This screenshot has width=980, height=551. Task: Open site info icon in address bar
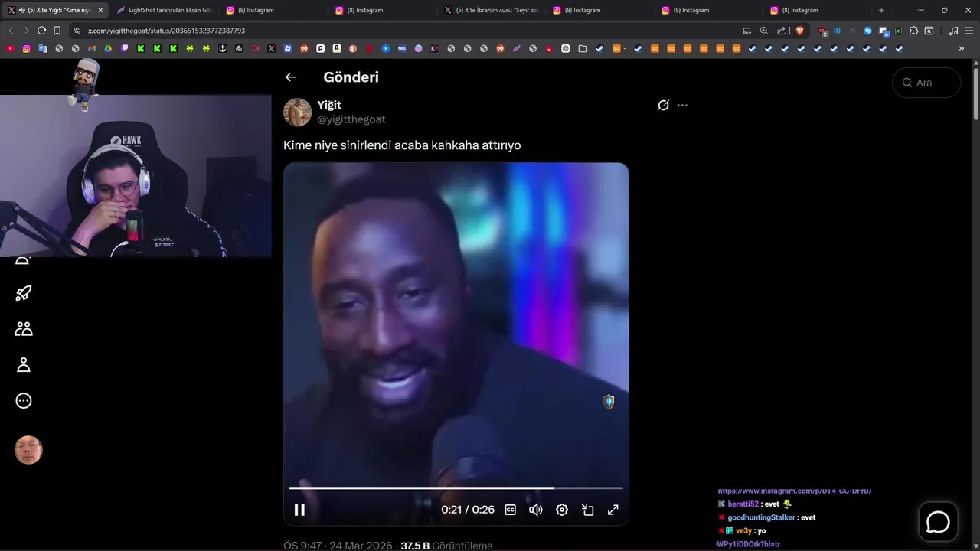77,31
